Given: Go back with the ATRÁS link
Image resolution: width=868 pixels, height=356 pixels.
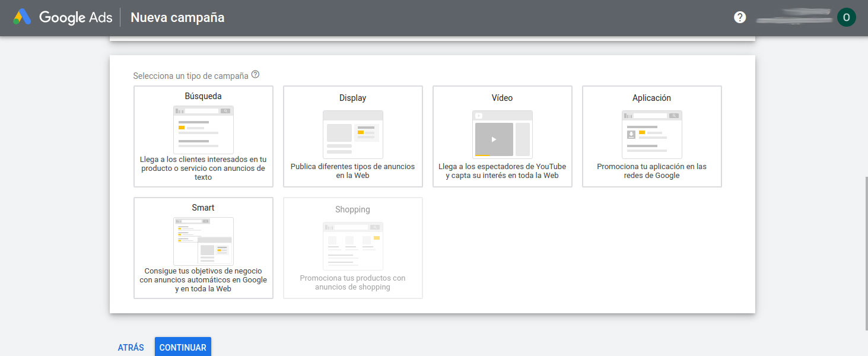Looking at the screenshot, I should (131, 348).
